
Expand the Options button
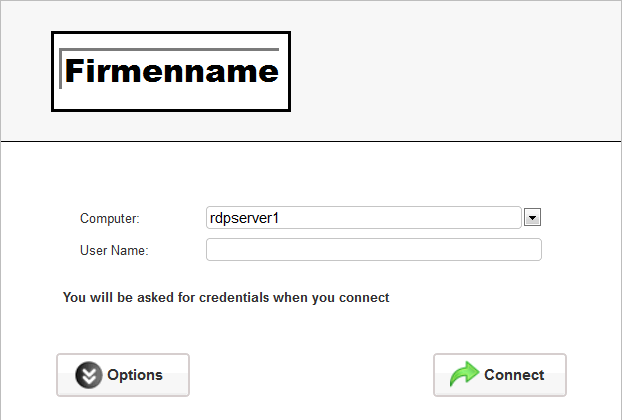pyautogui.click(x=123, y=375)
